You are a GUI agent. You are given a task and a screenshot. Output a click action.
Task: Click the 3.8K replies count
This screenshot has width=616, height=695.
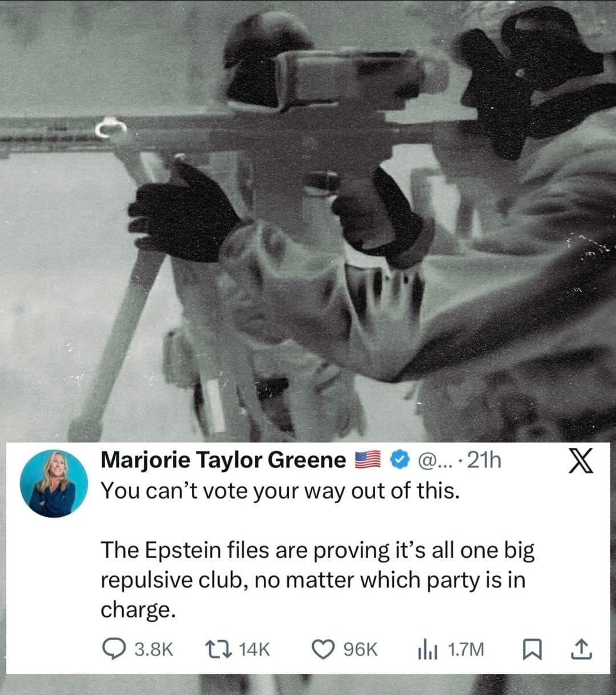[153, 650]
